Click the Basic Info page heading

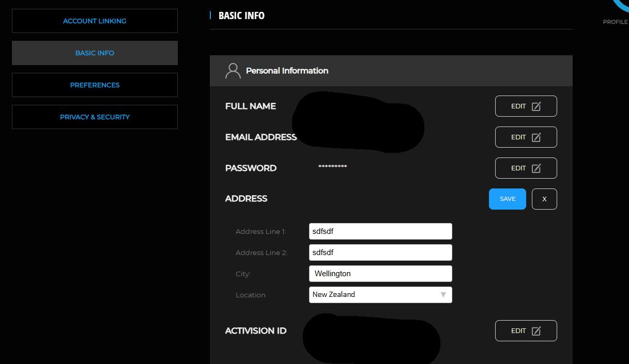241,15
